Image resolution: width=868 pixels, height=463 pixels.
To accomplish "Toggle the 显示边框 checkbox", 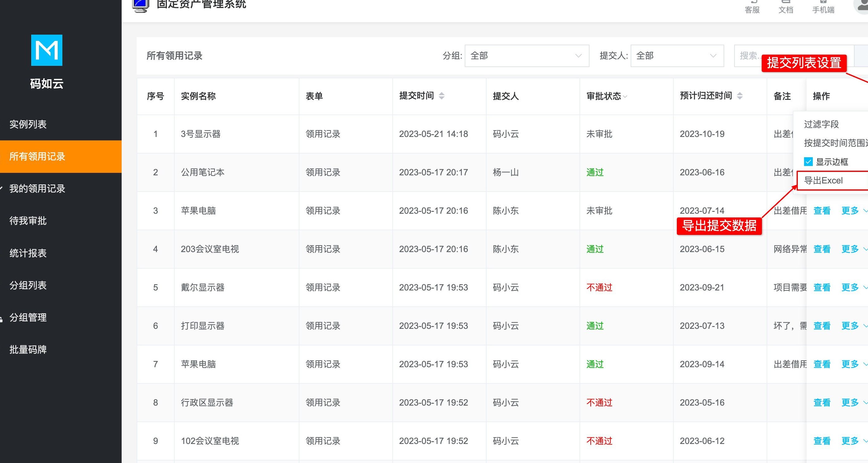I will point(808,162).
